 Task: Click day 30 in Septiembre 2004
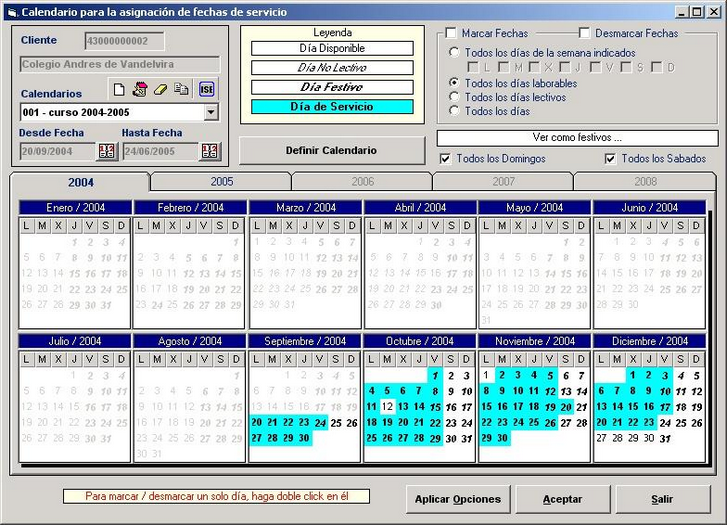tap(304, 438)
